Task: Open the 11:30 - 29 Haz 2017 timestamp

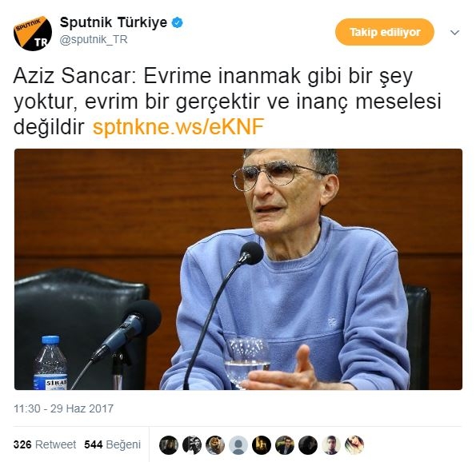Action: tap(63, 408)
